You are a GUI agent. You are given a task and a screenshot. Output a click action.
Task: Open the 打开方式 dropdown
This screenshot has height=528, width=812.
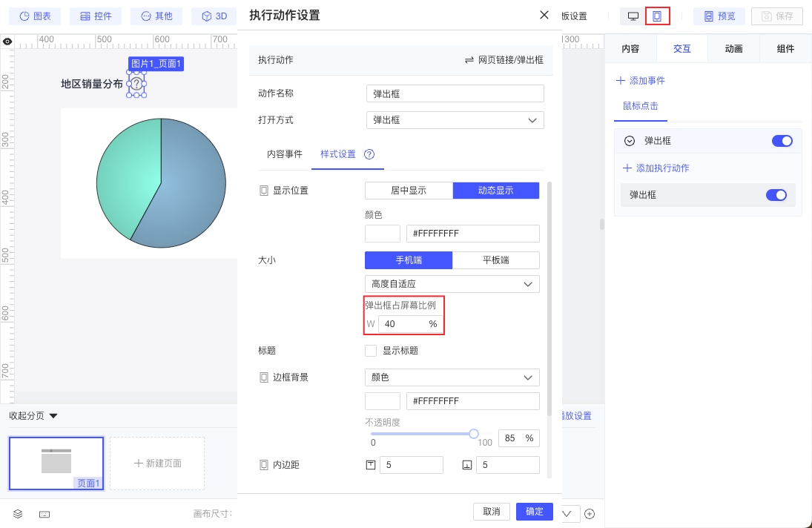click(455, 120)
